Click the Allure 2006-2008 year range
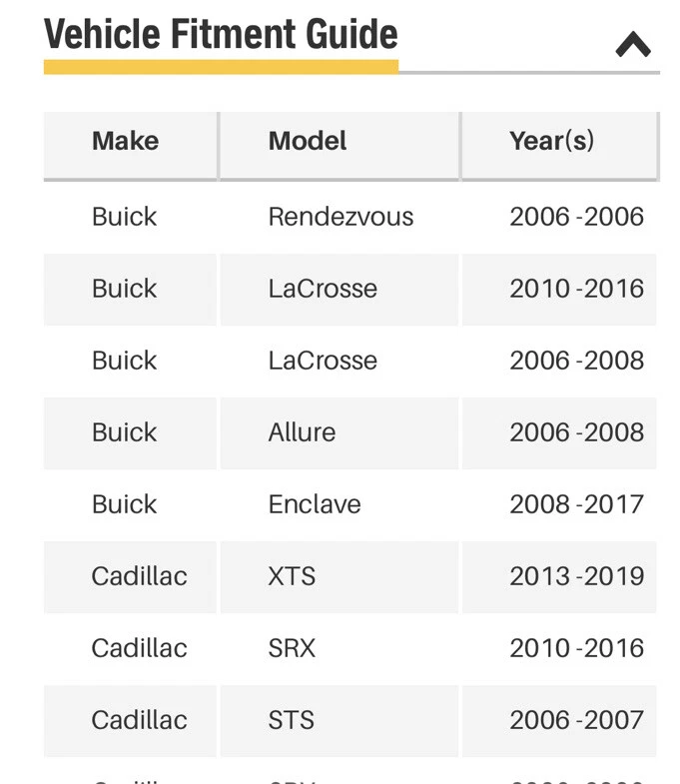 tap(576, 432)
